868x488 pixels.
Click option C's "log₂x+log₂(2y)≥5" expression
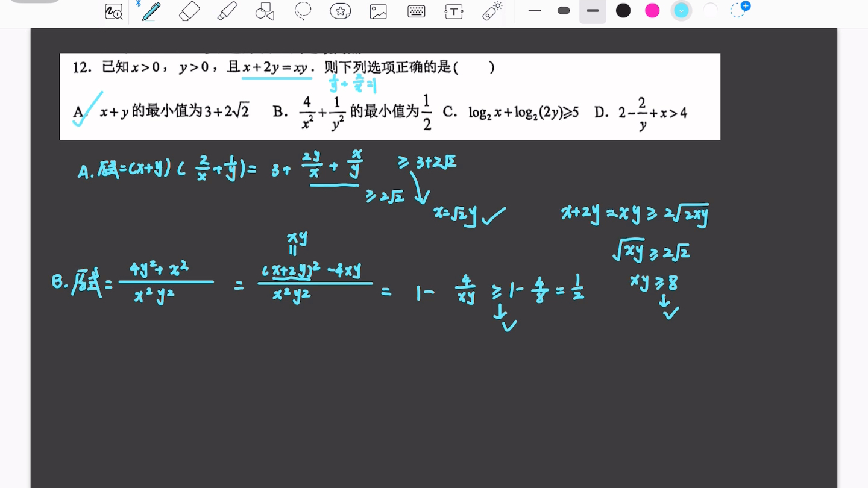pyautogui.click(x=523, y=113)
